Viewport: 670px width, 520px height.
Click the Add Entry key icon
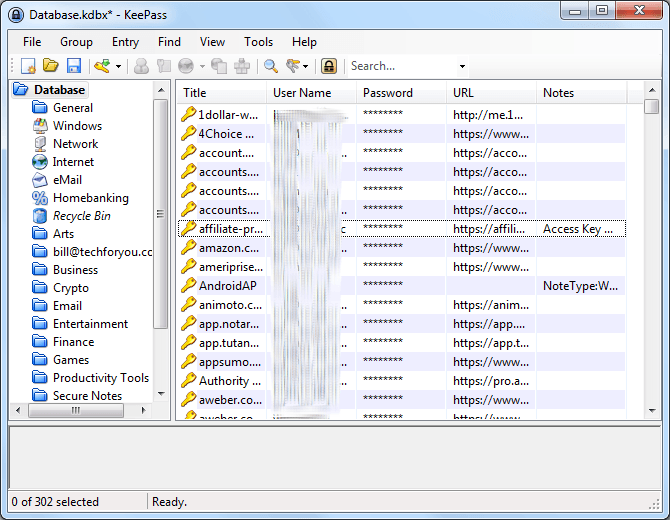(103, 66)
